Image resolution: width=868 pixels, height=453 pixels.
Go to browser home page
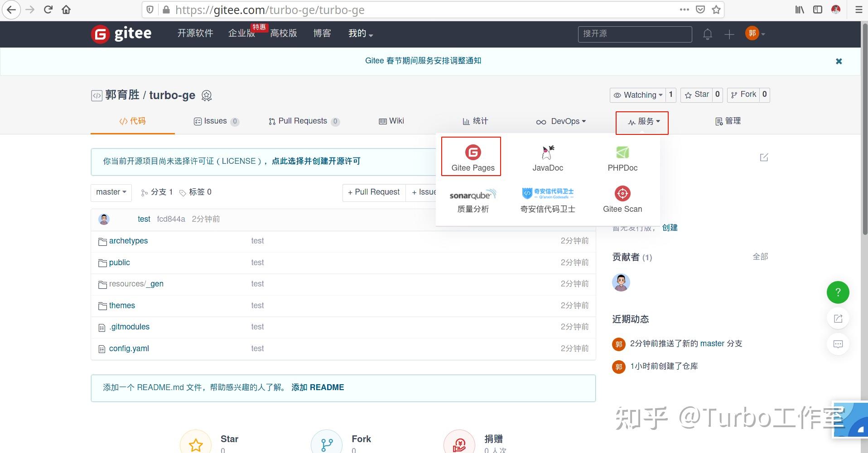tap(66, 10)
